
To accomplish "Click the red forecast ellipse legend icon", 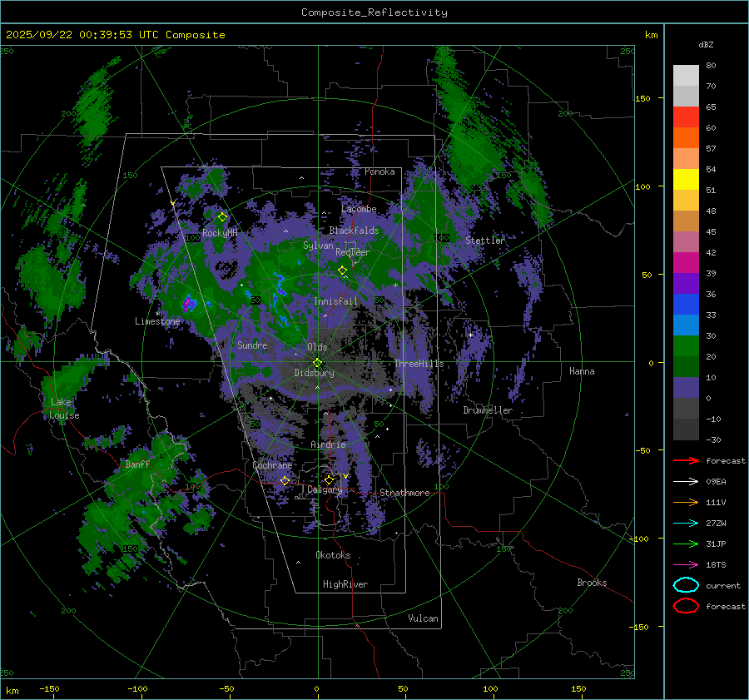I will click(x=686, y=606).
